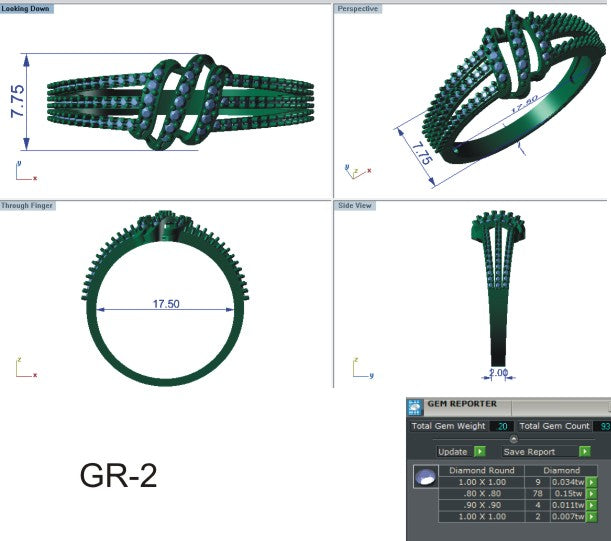Click the Total Gem Weight label
611x541 pixels.
coord(449,426)
